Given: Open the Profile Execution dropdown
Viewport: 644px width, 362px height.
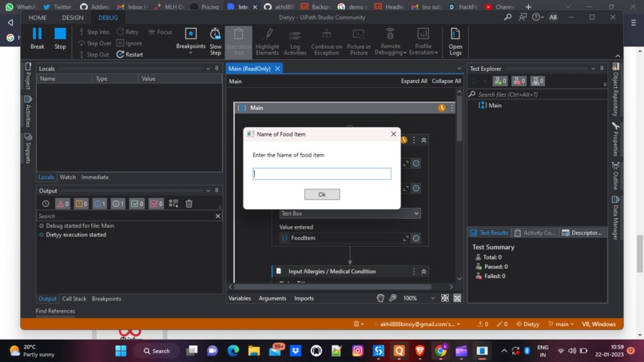Looking at the screenshot, I should pos(423,41).
